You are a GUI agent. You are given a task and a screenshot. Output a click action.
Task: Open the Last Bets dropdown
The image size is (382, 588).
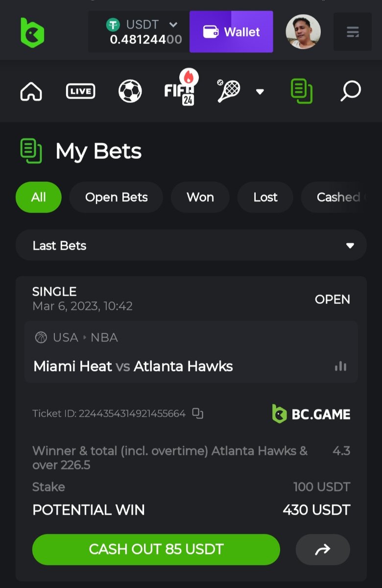click(x=191, y=245)
